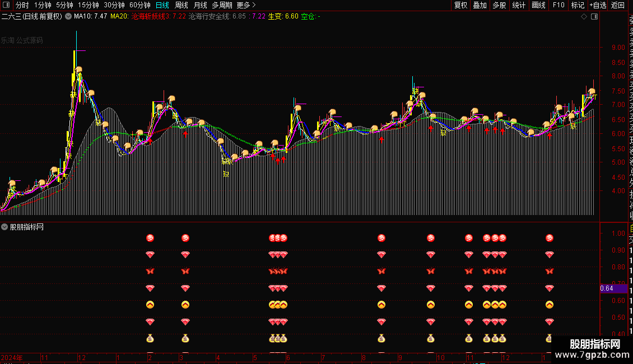Click the leftmost 多 signal icon in sub-chart

(150, 238)
